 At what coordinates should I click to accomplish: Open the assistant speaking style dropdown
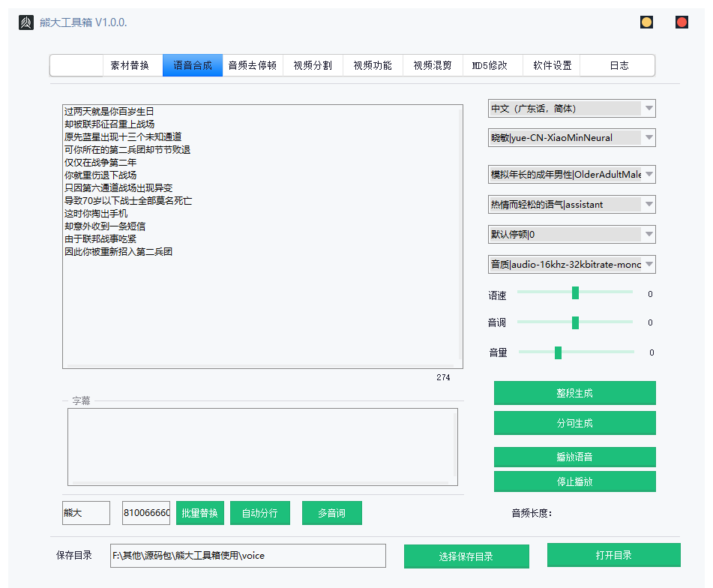[571, 205]
